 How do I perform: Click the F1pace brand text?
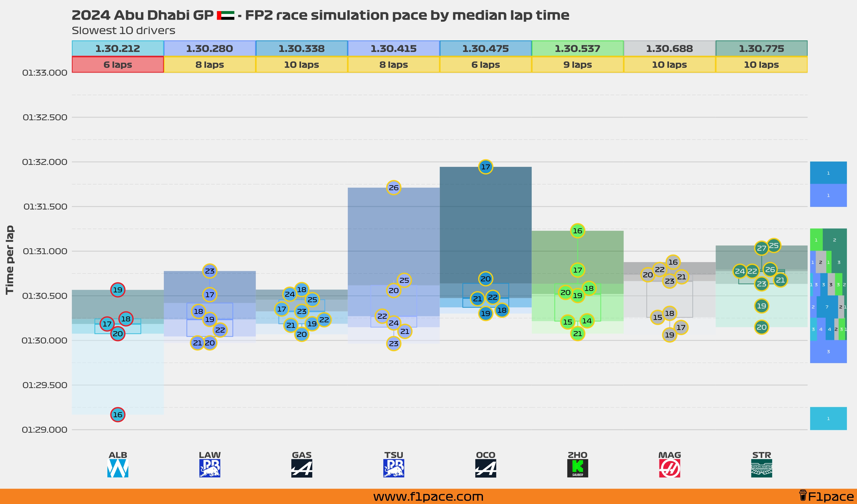click(831, 496)
